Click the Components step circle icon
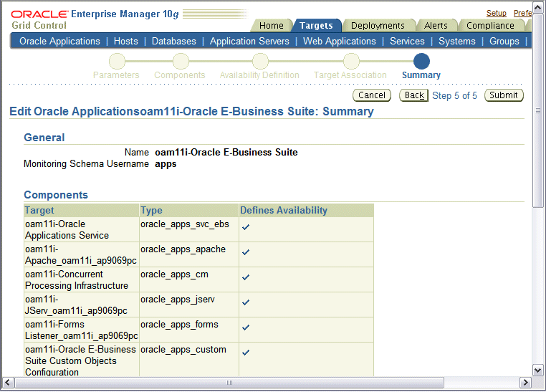Viewport: 546px width, 392px height. point(181,61)
